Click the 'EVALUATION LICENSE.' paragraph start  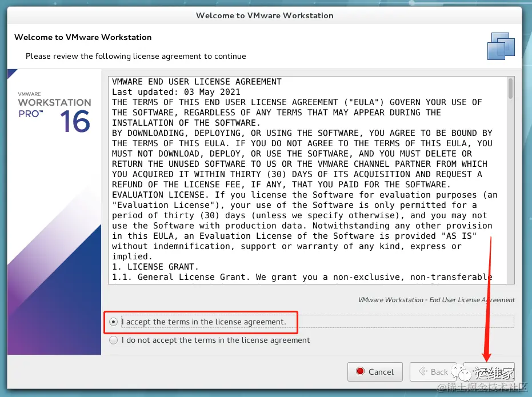click(161, 195)
